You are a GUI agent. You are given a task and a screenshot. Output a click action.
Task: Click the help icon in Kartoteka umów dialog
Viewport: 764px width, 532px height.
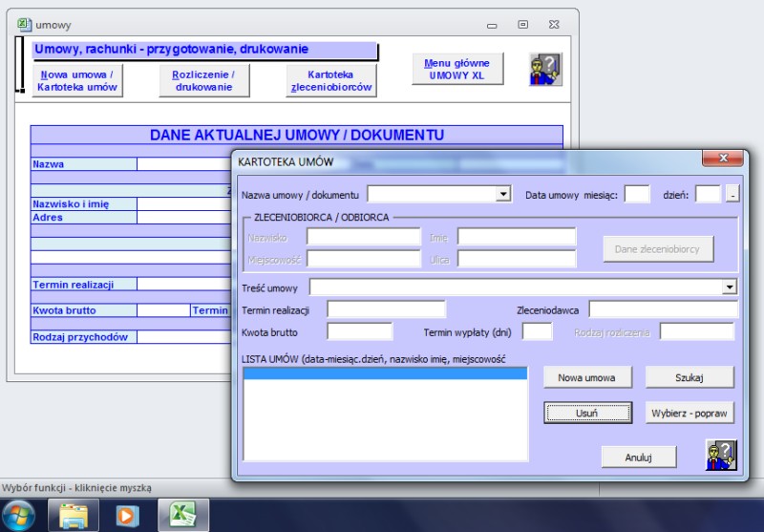[x=721, y=456]
